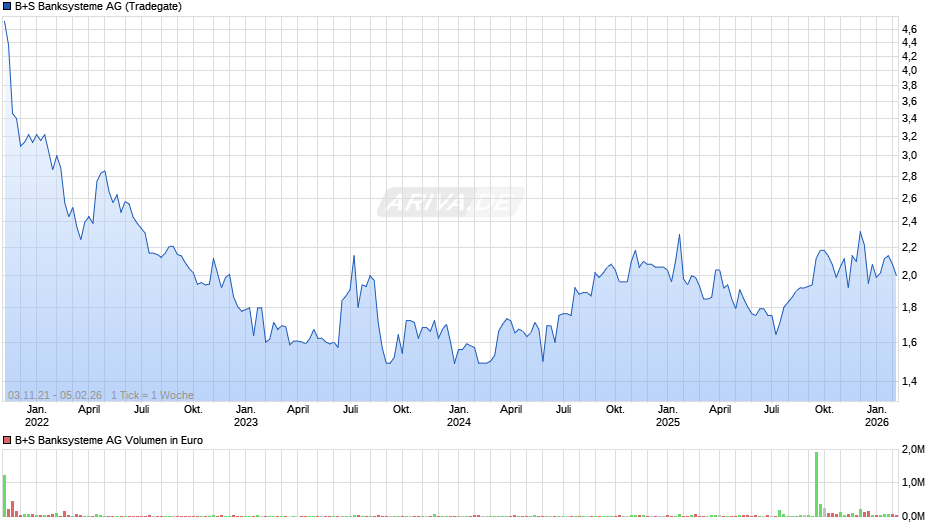940x526 pixels.
Task: Click the 'B+S Banksysteme AG Volumen in Euro' label
Action: [109, 440]
